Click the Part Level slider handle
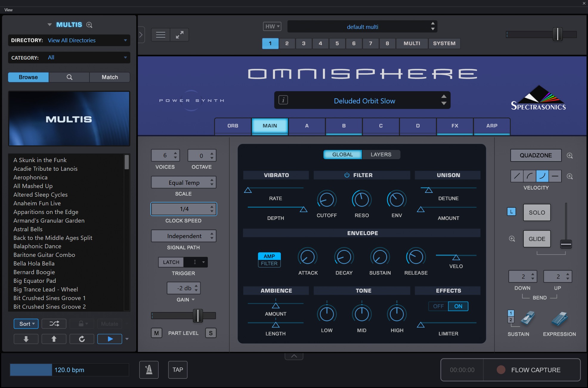Screen dimensions: 588x388 198,316
